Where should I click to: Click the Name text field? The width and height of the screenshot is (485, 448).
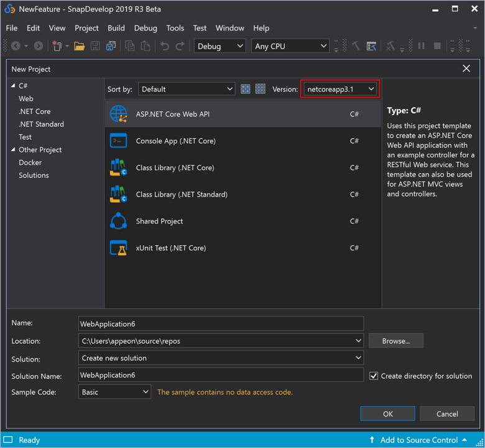pos(221,324)
